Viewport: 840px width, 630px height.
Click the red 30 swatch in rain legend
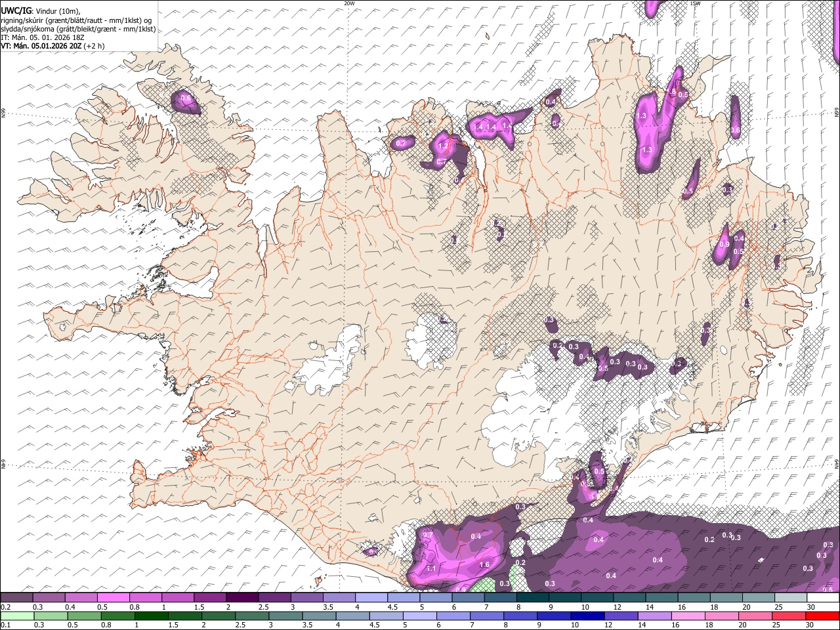point(822,616)
